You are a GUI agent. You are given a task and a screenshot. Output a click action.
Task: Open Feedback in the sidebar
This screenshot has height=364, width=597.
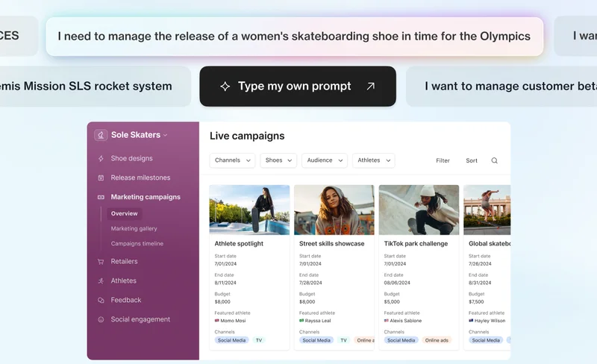click(126, 300)
